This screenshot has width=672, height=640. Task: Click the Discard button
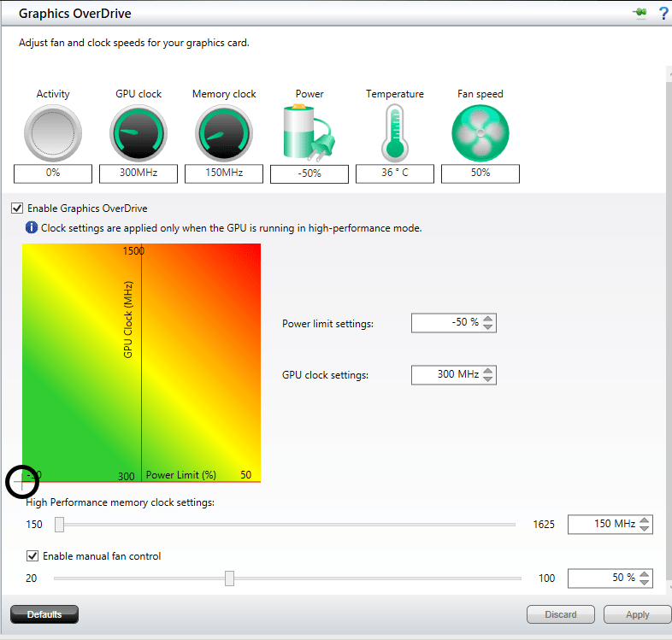[x=561, y=614]
